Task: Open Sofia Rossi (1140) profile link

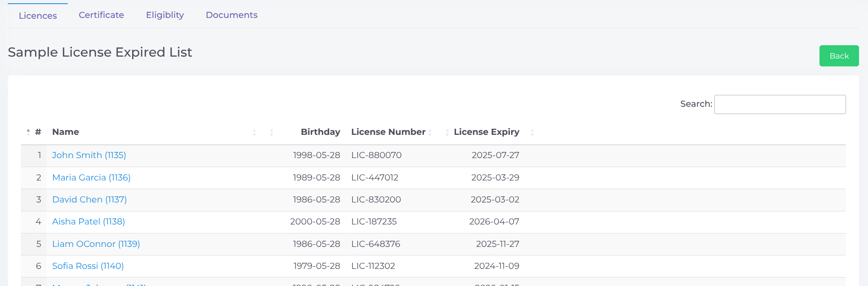Action: tap(88, 266)
